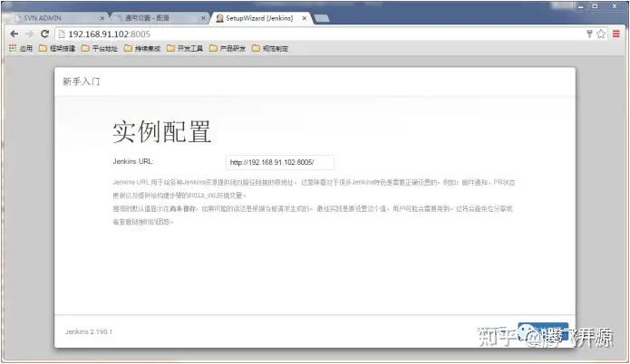Viewport: 630px width, 364px height.
Task: Click the Jenkins URL: label
Action: [133, 161]
